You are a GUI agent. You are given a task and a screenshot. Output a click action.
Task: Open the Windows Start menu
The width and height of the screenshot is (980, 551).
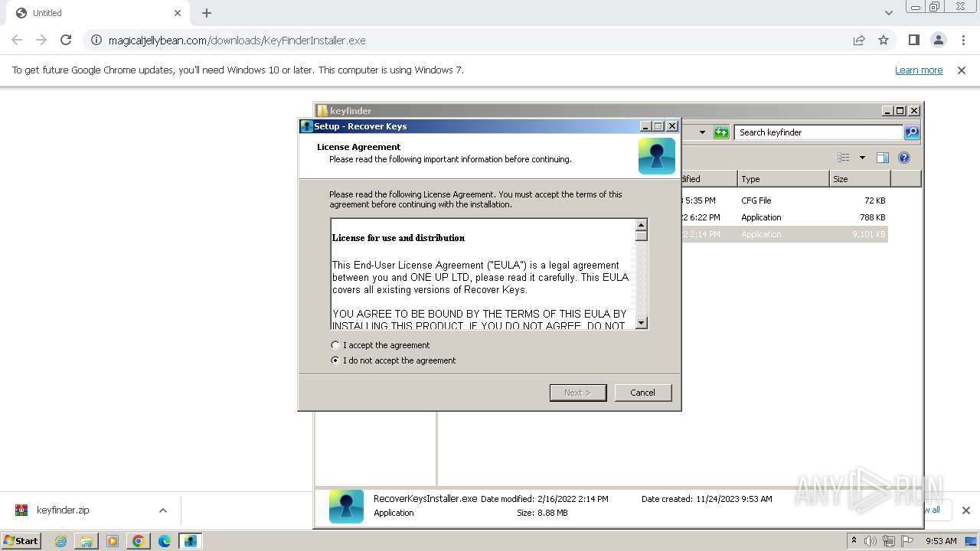click(x=21, y=540)
